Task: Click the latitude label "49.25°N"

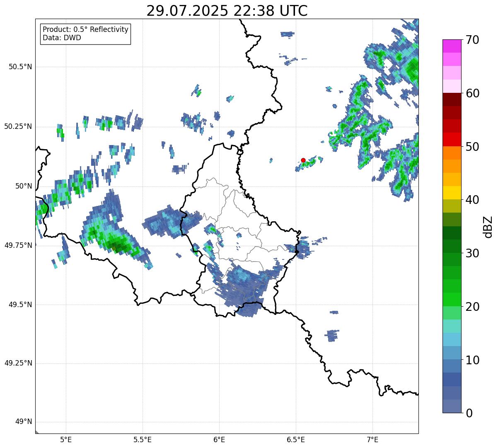Action: pyautogui.click(x=18, y=363)
